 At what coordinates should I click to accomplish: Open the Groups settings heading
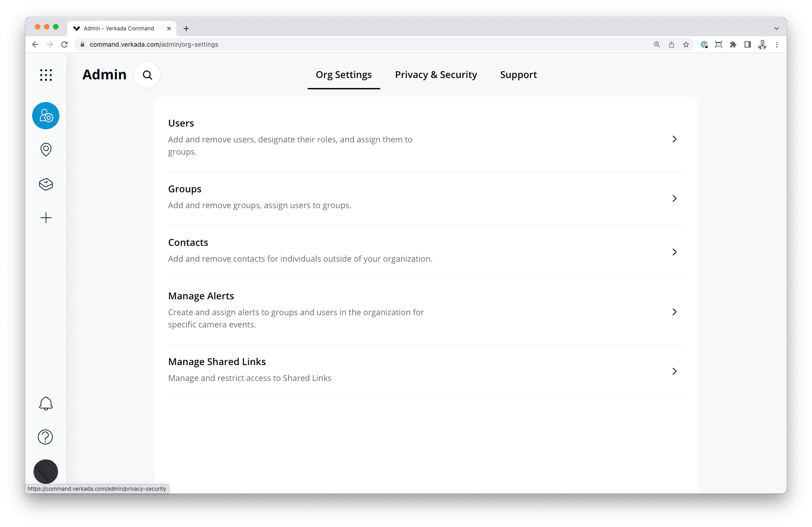[184, 189]
